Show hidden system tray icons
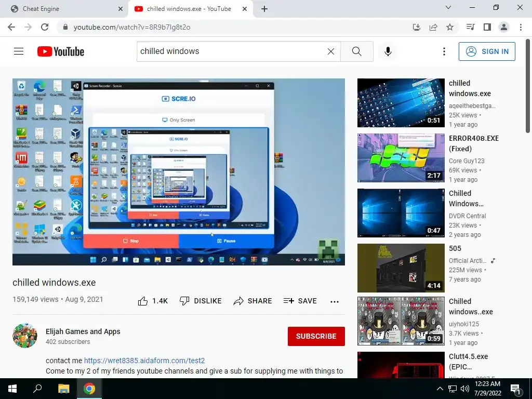This screenshot has width=532, height=399. [x=440, y=389]
